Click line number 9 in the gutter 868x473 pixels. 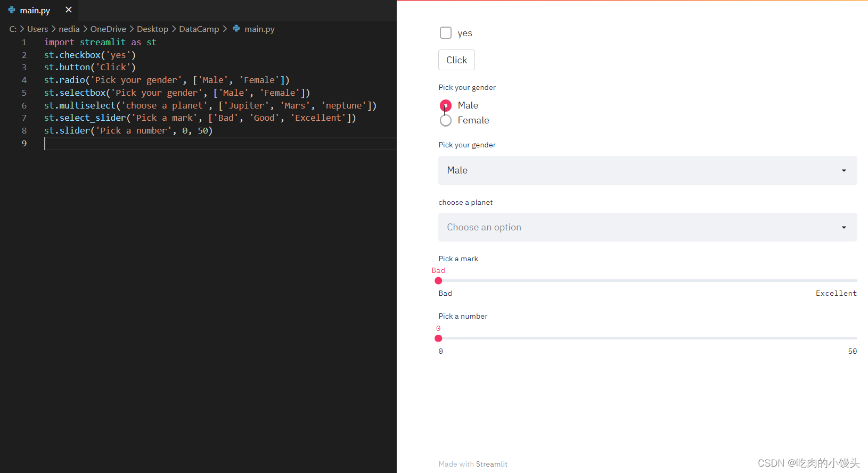click(24, 143)
